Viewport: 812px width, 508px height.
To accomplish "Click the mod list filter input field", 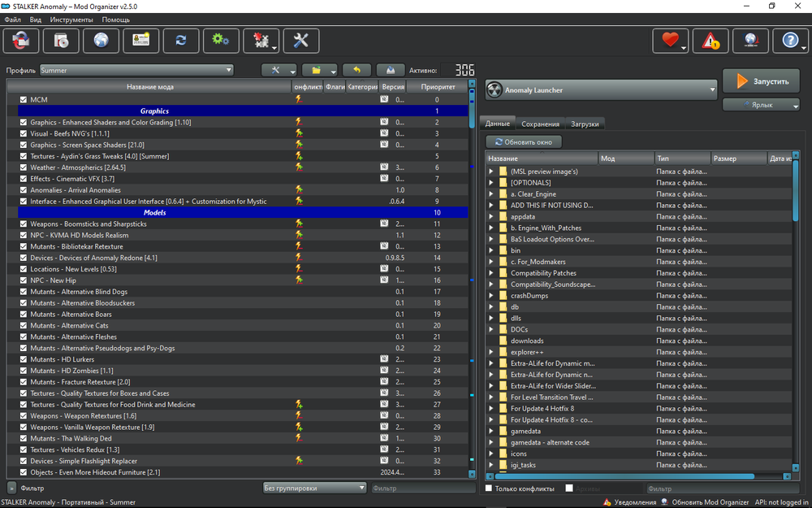I will [x=422, y=488].
